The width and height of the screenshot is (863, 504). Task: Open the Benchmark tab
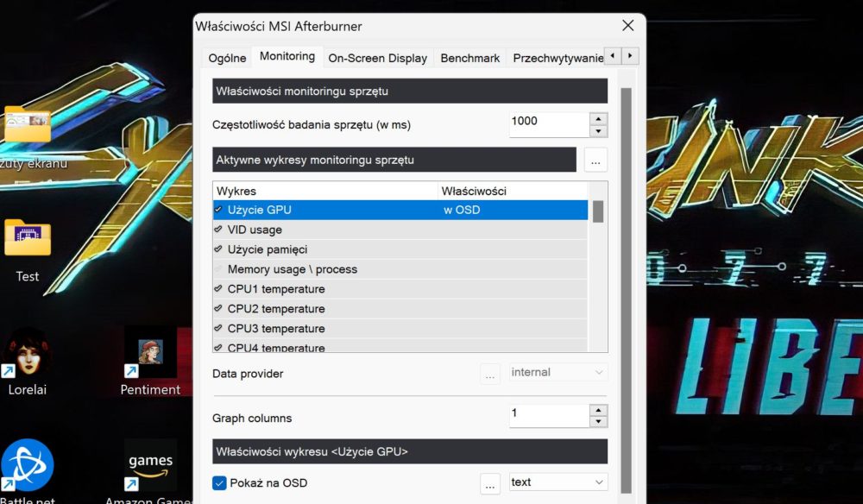click(470, 58)
